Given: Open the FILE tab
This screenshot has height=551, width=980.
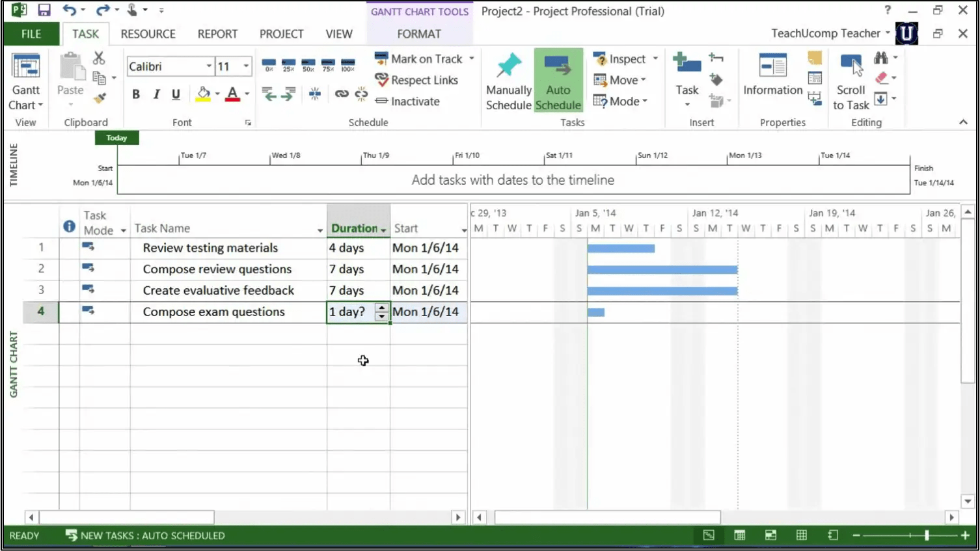Looking at the screenshot, I should click(31, 34).
